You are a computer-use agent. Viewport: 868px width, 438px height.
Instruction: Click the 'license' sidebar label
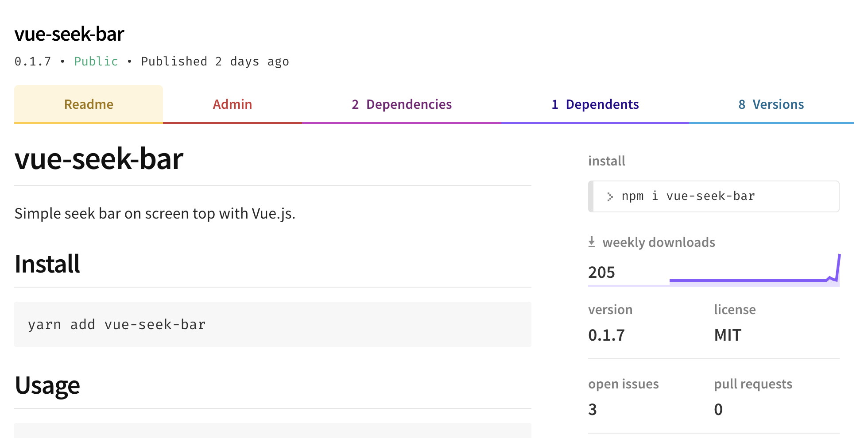click(735, 310)
